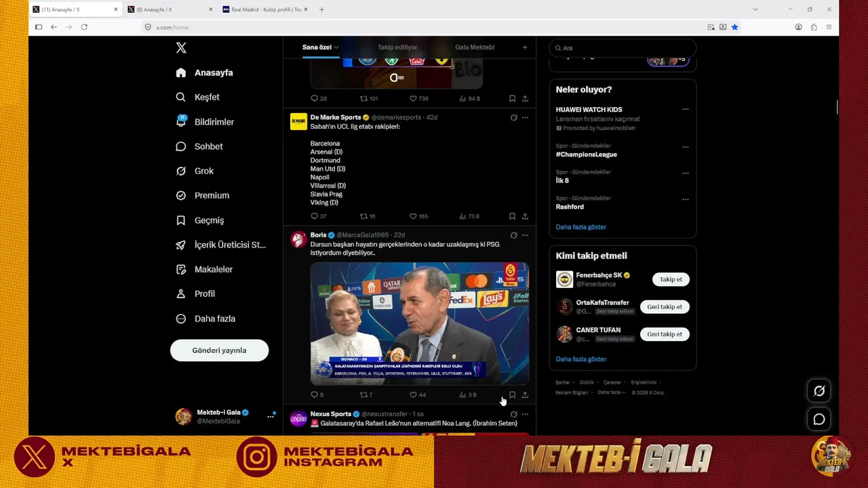Open İçerik Üreticisi St... in sidebar

click(221, 245)
